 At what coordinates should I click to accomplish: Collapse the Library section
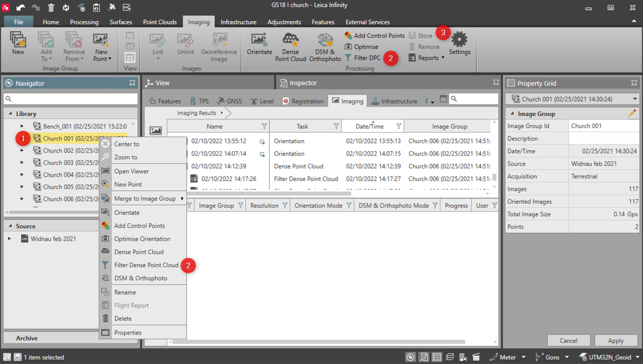(x=10, y=113)
